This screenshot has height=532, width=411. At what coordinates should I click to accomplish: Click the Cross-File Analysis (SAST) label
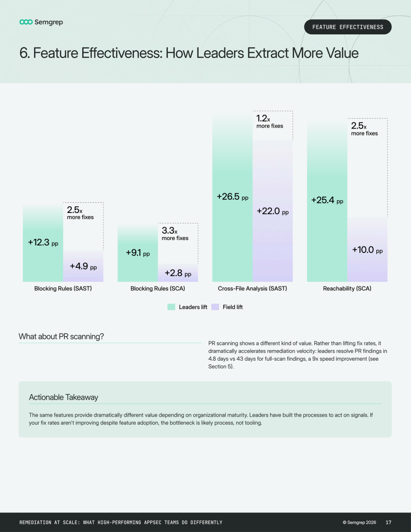point(252,289)
